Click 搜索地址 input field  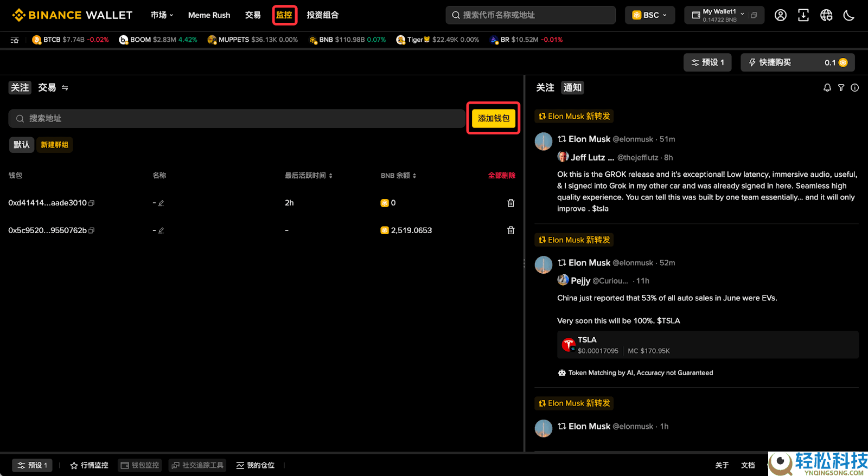237,119
